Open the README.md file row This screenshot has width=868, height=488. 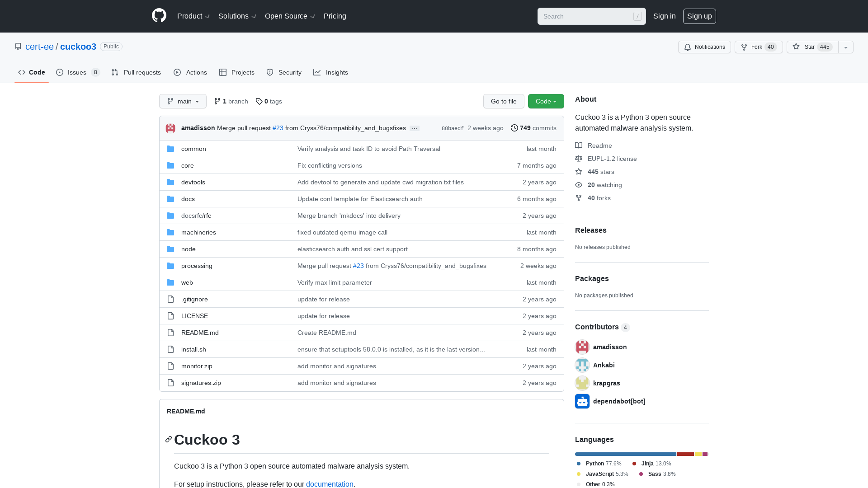362,333
